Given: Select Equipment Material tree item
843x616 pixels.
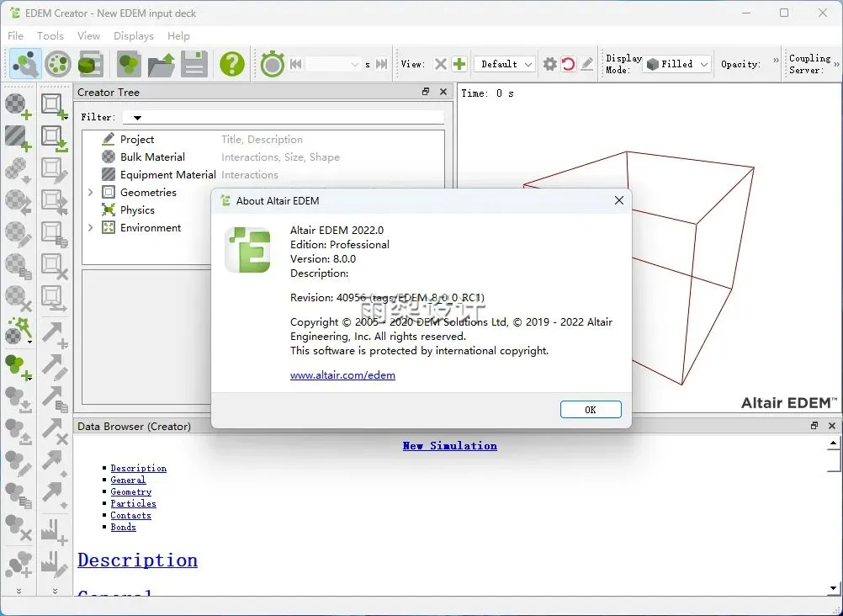Looking at the screenshot, I should pos(167,175).
